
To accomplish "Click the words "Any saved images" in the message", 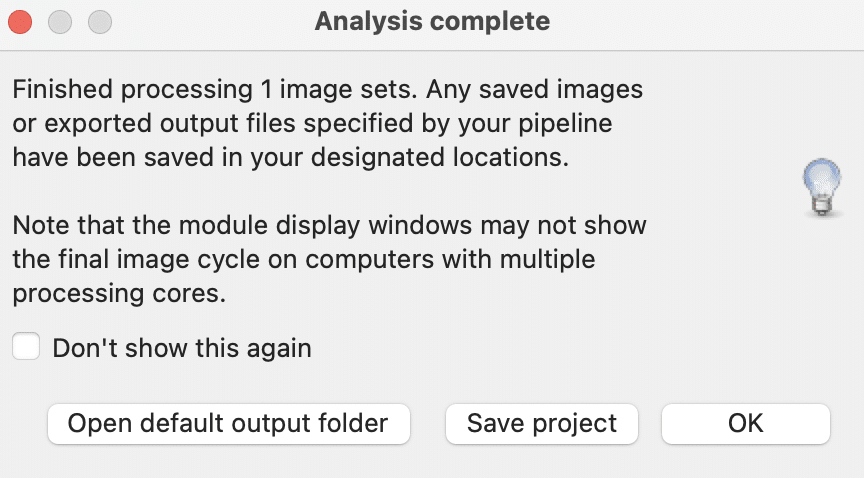I will (534, 89).
